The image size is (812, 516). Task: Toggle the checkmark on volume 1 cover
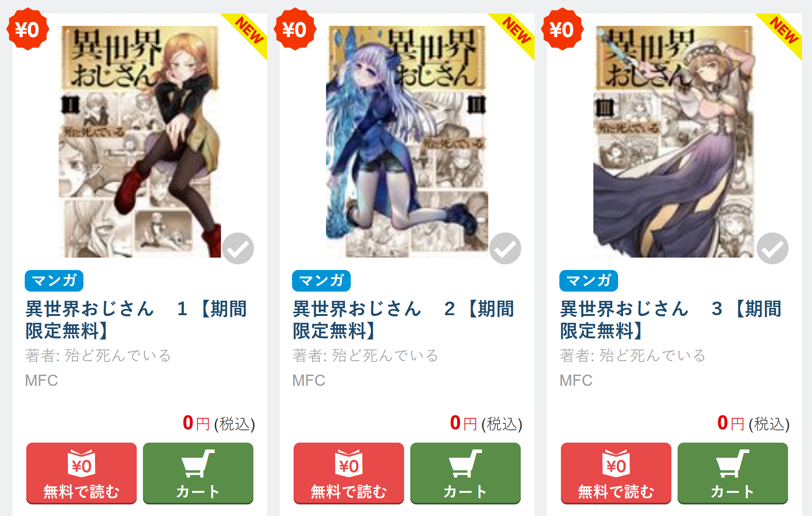click(238, 248)
